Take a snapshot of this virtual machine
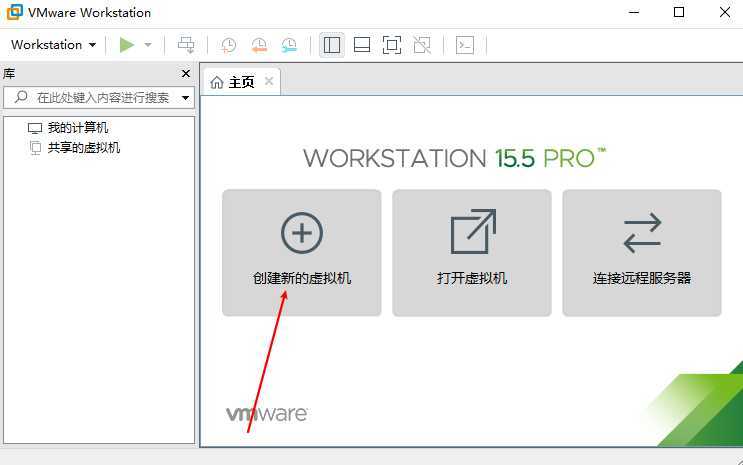743x465 pixels. [x=228, y=45]
